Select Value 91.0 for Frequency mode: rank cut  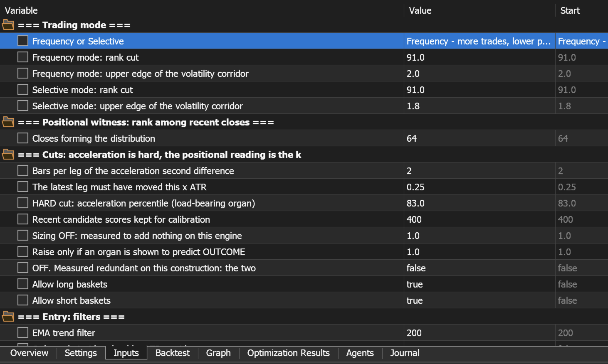(479, 57)
